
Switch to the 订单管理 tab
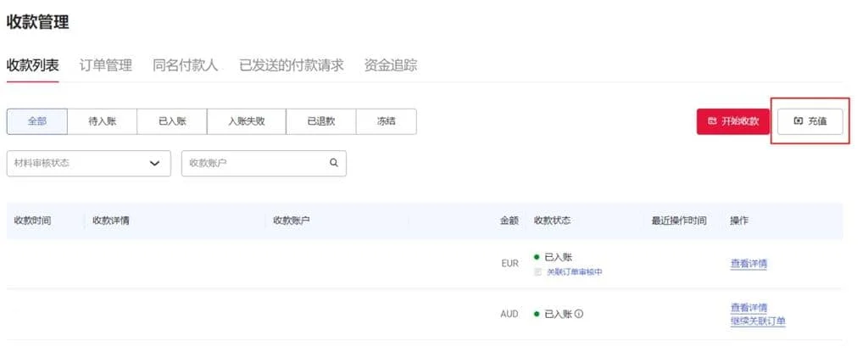point(106,65)
